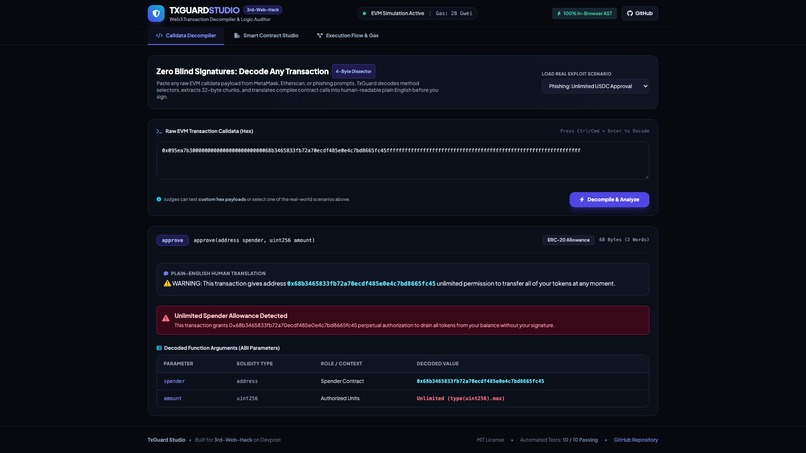
Task: Click the Authorized Units role cell
Action: point(340,398)
